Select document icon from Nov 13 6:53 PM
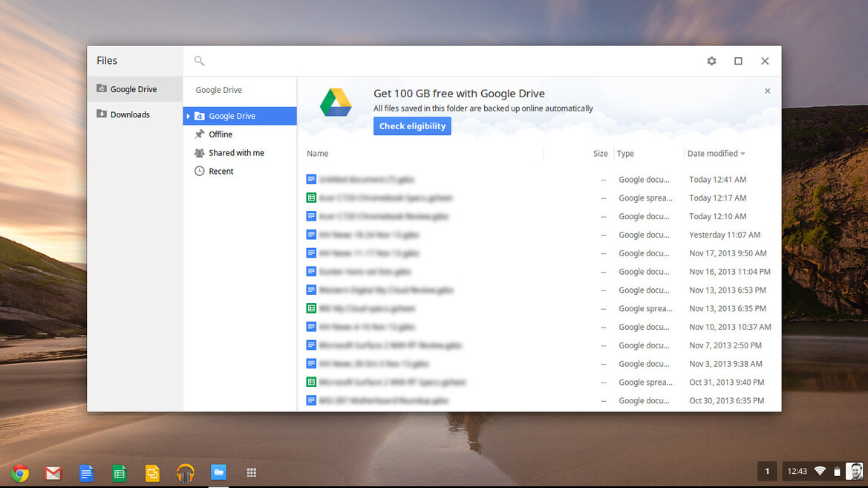This screenshot has height=488, width=868. [311, 290]
